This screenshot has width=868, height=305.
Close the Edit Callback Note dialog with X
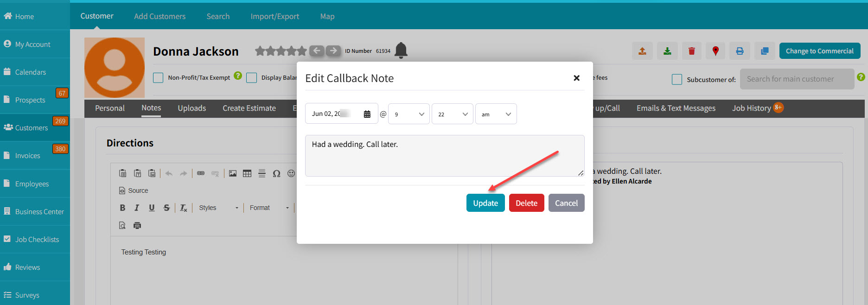[x=576, y=78]
